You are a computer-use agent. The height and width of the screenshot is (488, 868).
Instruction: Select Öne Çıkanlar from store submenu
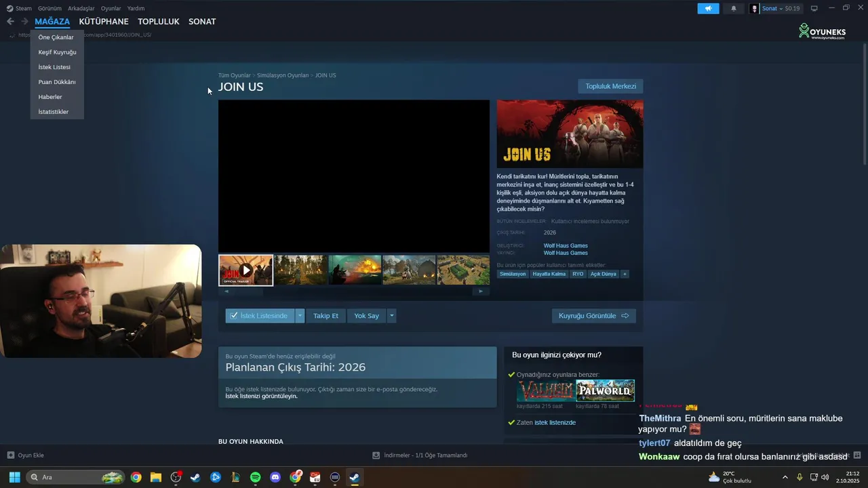click(56, 37)
